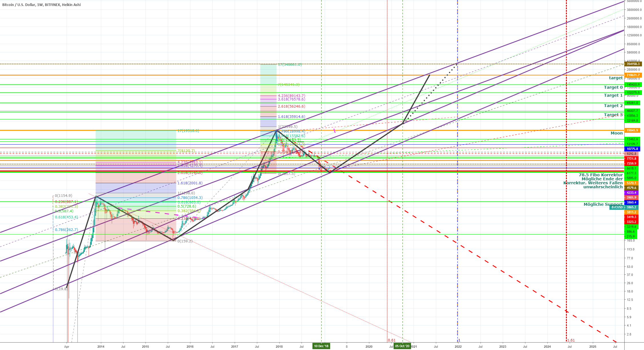Click the 2022 label on time axis

pyautogui.click(x=458, y=346)
